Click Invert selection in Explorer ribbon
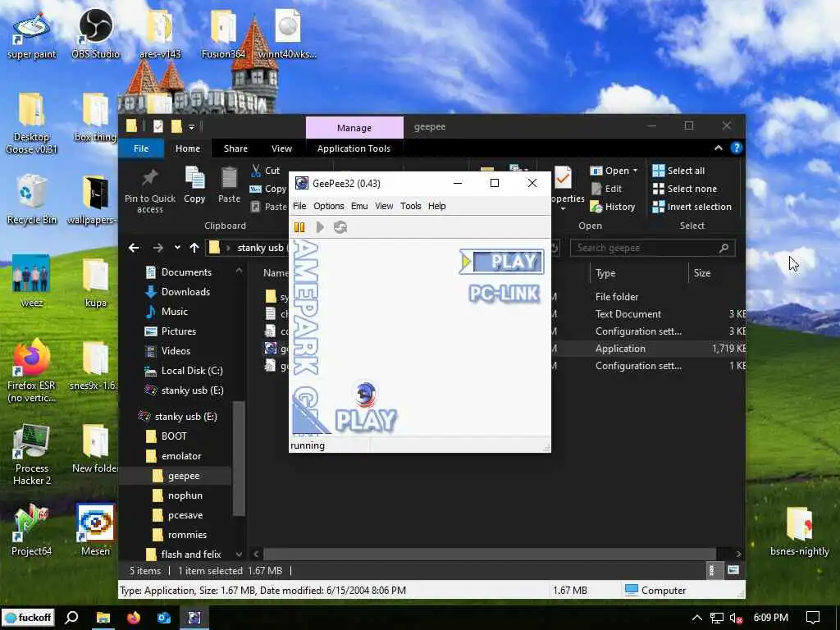The height and width of the screenshot is (630, 840). point(692,207)
